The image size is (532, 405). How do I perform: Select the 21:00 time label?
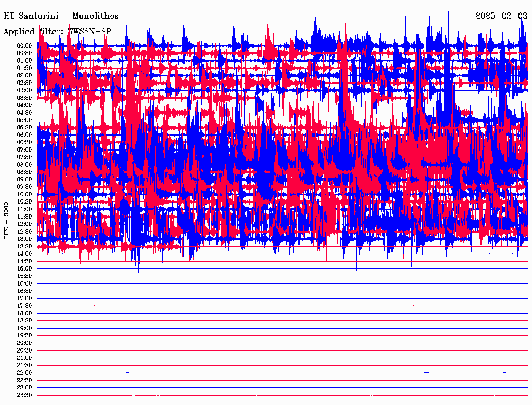[x=24, y=358]
